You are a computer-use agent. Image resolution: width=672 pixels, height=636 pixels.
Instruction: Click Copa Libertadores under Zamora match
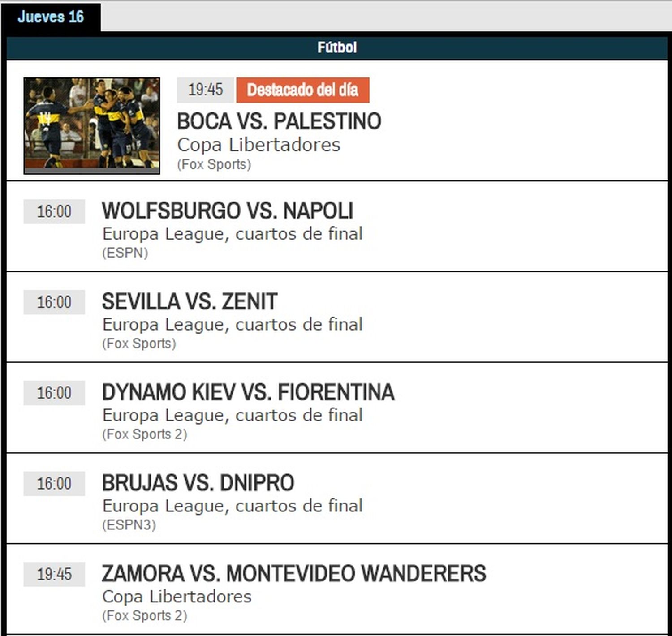click(177, 597)
